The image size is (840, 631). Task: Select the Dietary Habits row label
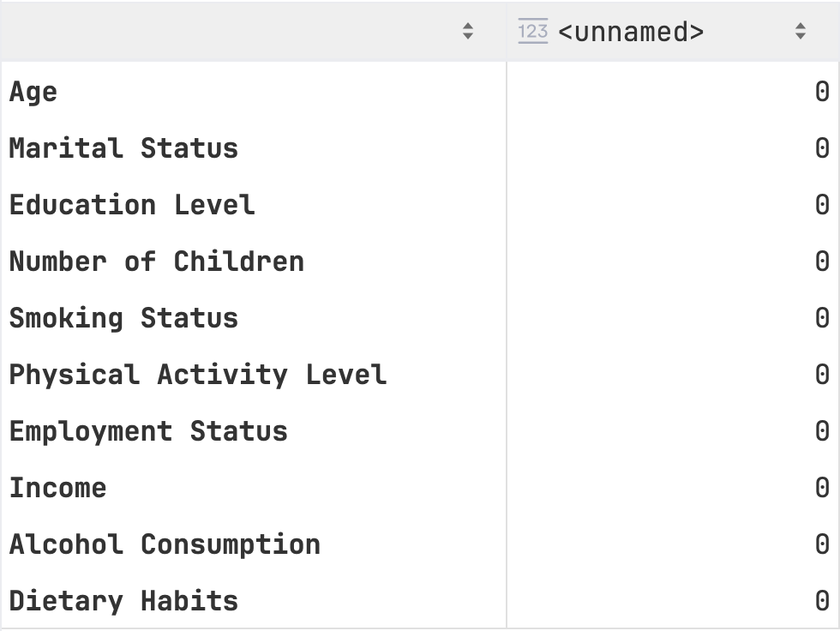123,601
